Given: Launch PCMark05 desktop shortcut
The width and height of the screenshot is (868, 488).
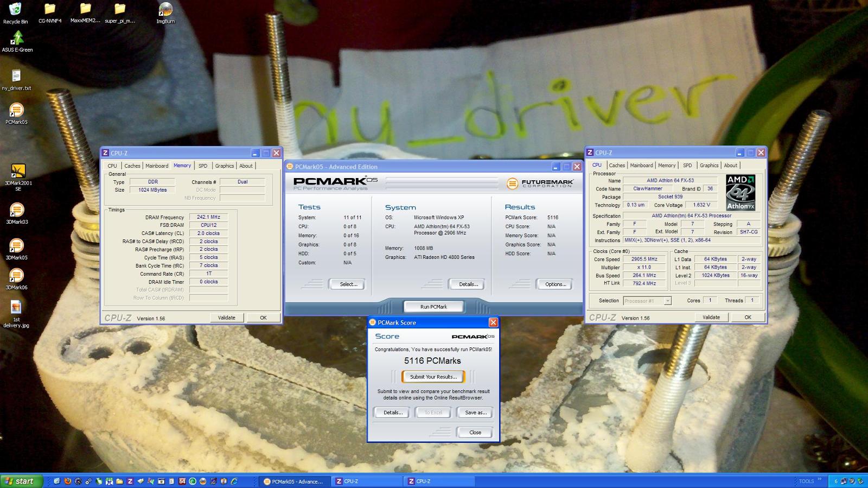Looking at the screenshot, I should (16, 114).
